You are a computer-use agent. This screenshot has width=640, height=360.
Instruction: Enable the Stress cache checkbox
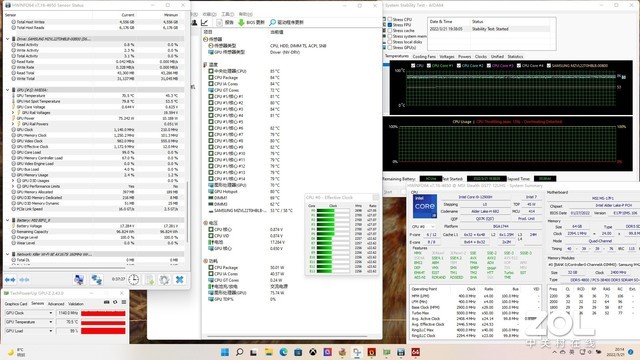tap(390, 31)
